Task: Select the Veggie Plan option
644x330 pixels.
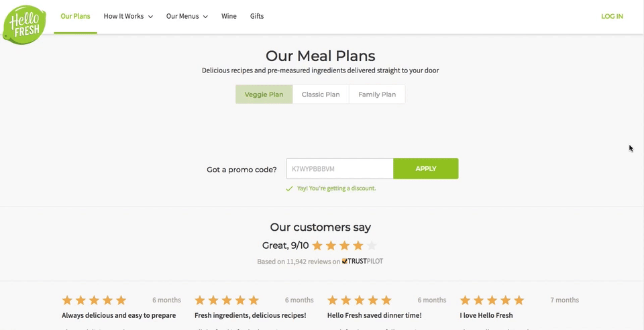Action: point(264,95)
